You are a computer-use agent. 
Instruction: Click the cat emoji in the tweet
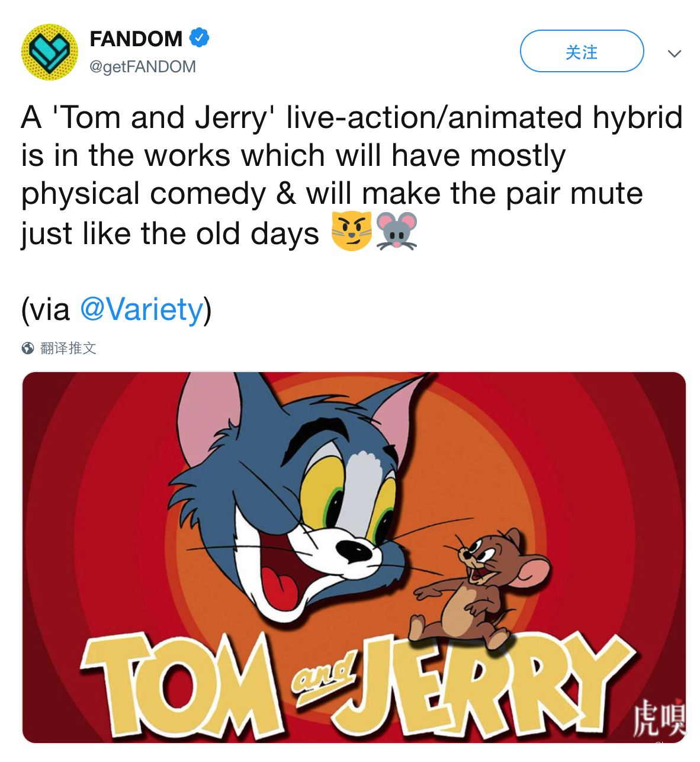[352, 231]
